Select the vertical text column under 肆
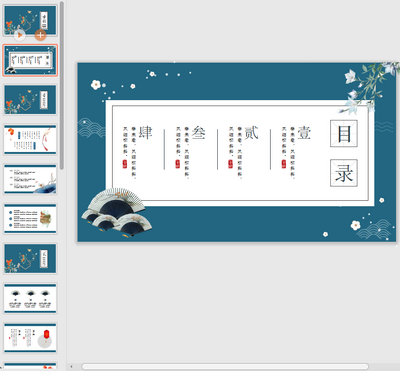 point(129,152)
